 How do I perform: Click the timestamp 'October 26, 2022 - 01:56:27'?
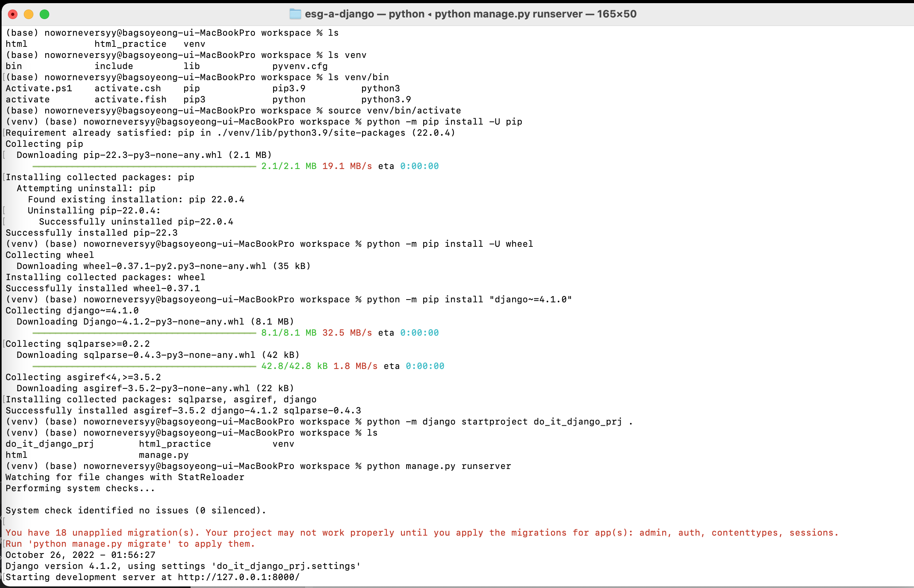click(81, 555)
